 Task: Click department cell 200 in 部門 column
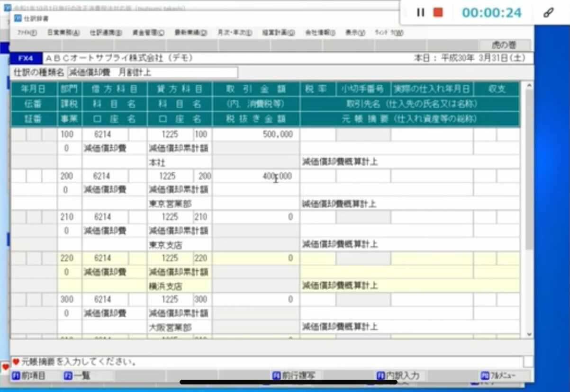[x=70, y=176]
